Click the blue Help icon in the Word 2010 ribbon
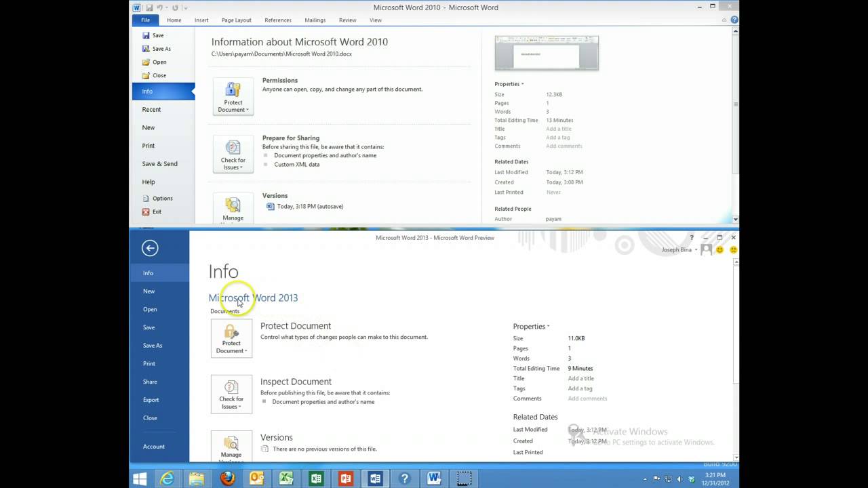The height and width of the screenshot is (488, 868). pyautogui.click(x=734, y=20)
